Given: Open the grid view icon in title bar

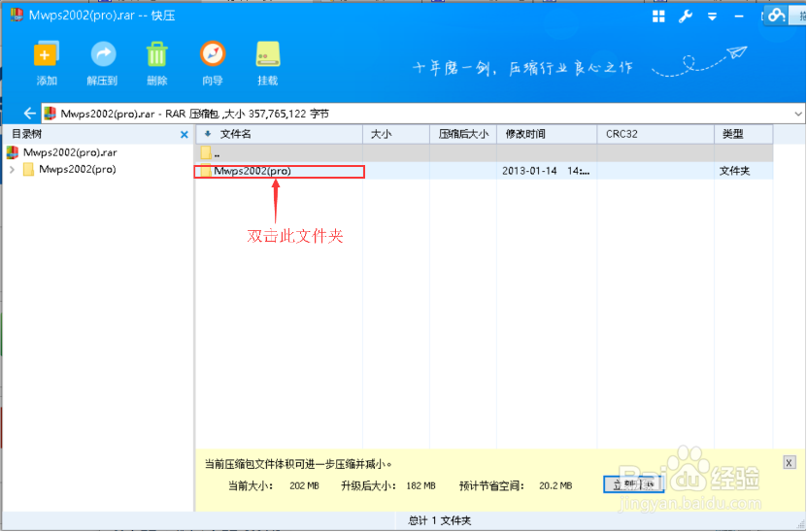Looking at the screenshot, I should pyautogui.click(x=658, y=17).
